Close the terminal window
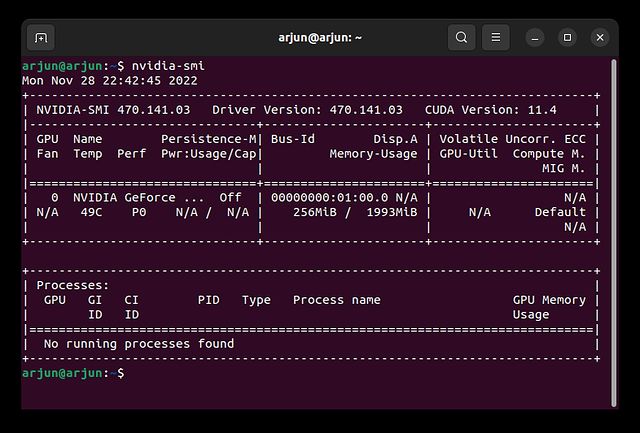Viewport: 640px width, 433px height. 600,38
